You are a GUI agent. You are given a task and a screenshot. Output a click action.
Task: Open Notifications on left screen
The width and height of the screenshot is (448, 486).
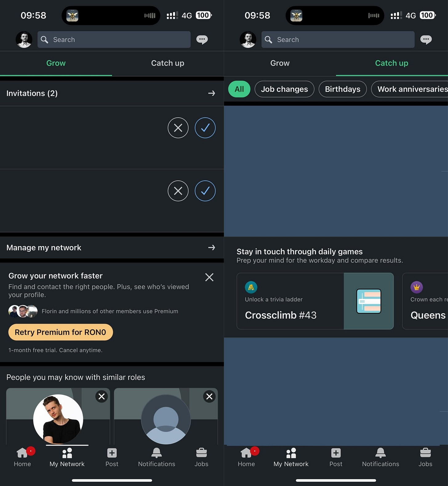[x=157, y=458]
